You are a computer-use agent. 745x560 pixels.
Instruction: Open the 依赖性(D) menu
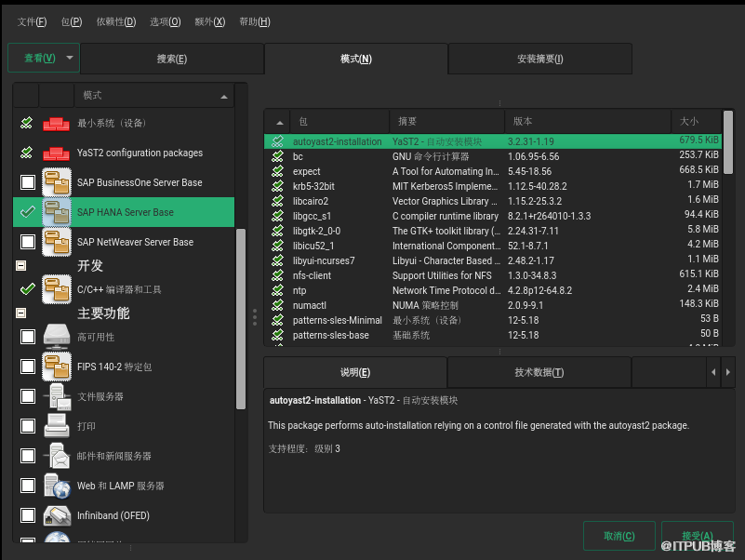[115, 21]
